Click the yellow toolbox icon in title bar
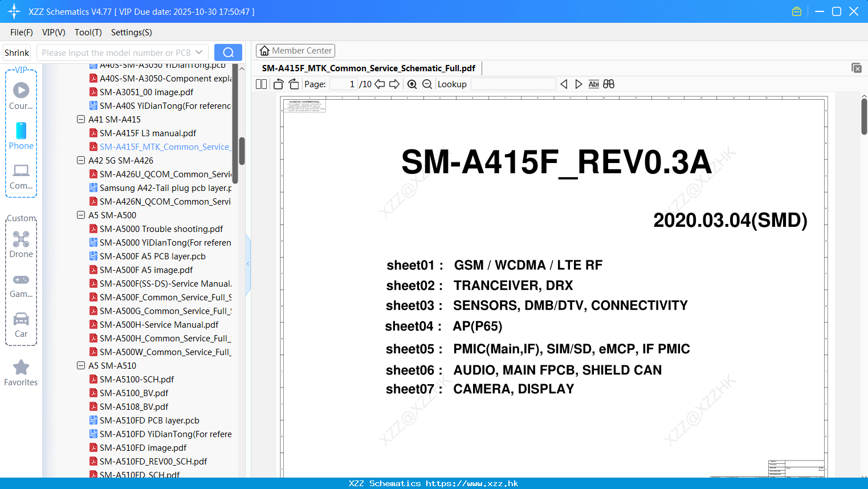The image size is (868, 489). tap(797, 11)
